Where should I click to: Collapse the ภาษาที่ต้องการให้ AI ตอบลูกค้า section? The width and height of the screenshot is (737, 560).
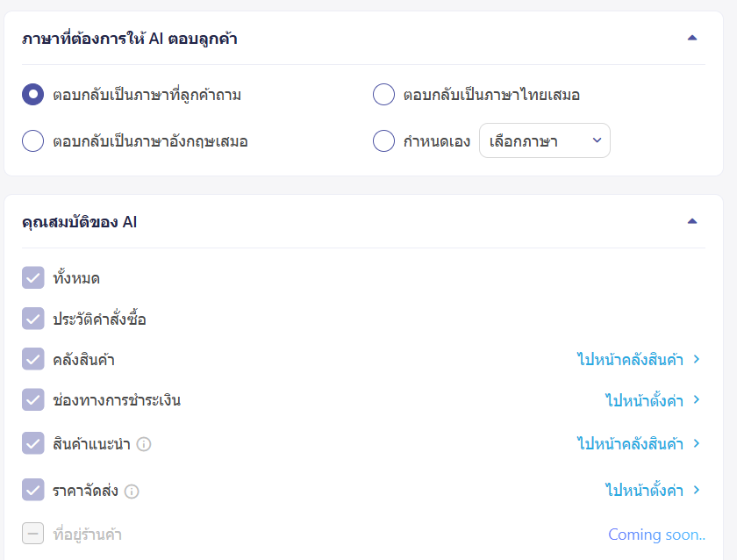click(692, 38)
